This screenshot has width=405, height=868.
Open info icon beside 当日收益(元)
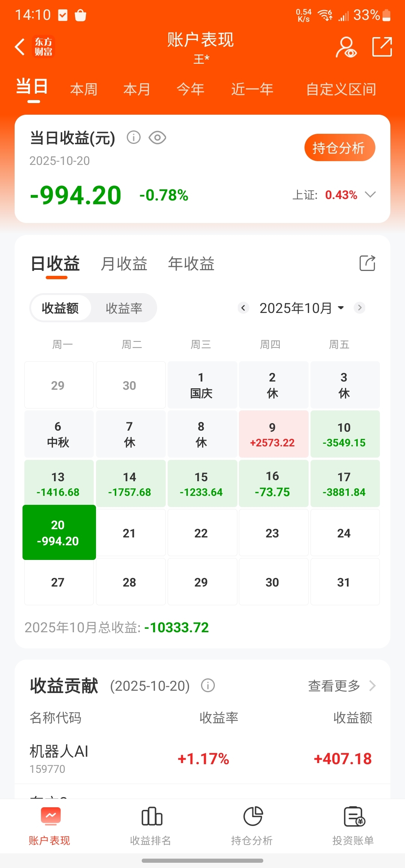133,138
